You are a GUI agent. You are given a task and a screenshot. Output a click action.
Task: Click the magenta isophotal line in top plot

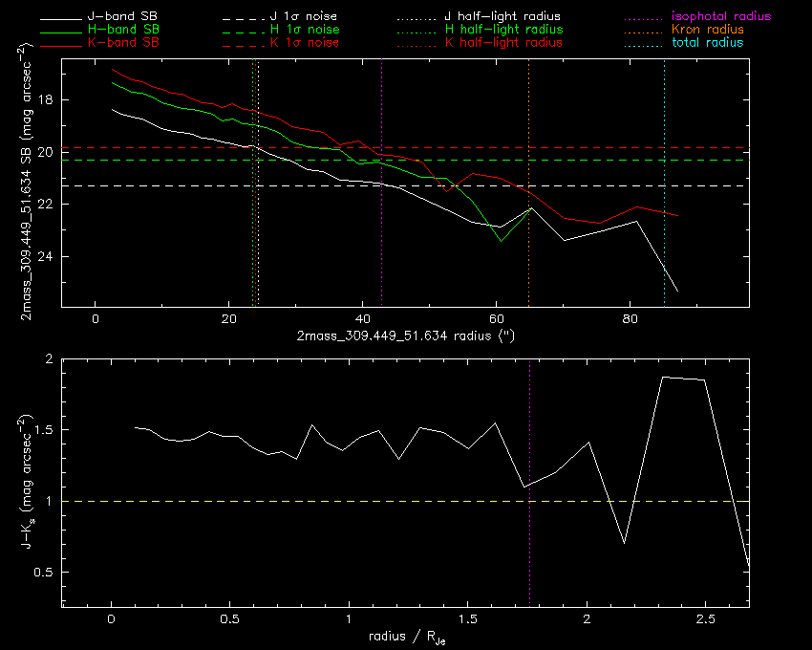(x=382, y=183)
